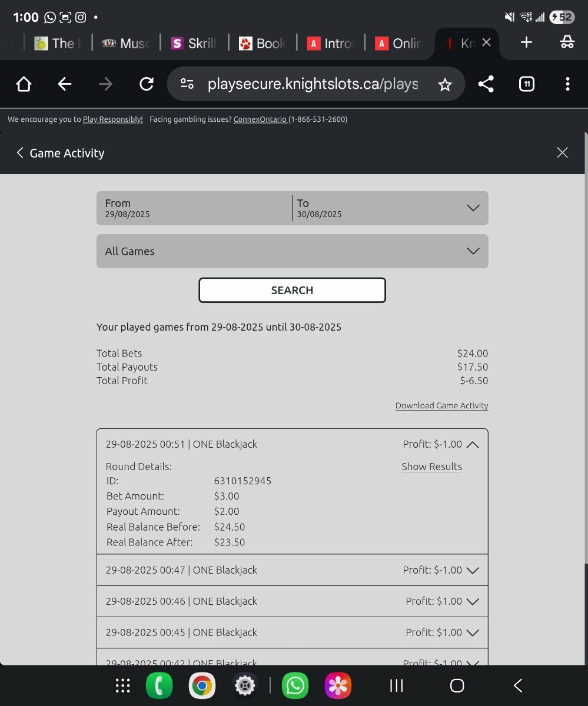This screenshot has width=588, height=706.
Task: Switch to the Onlin tab
Action: (399, 43)
